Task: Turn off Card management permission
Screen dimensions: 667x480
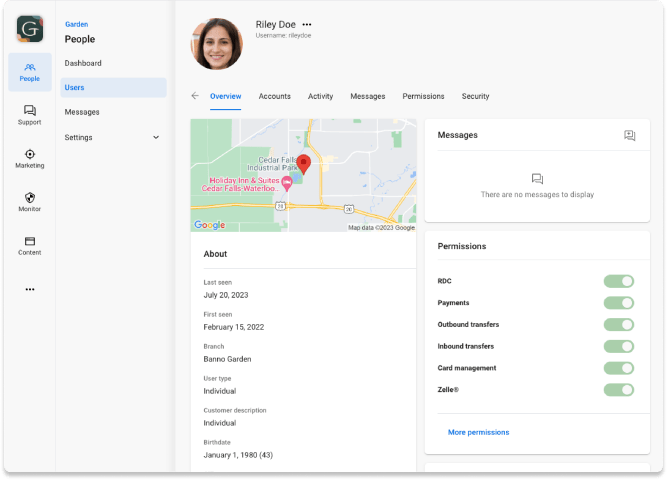Action: click(x=619, y=368)
